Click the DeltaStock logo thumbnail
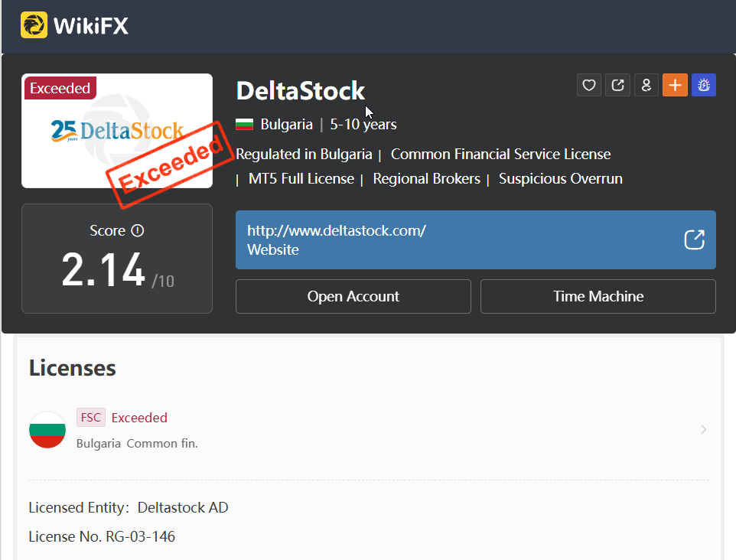736x560 pixels. click(117, 131)
